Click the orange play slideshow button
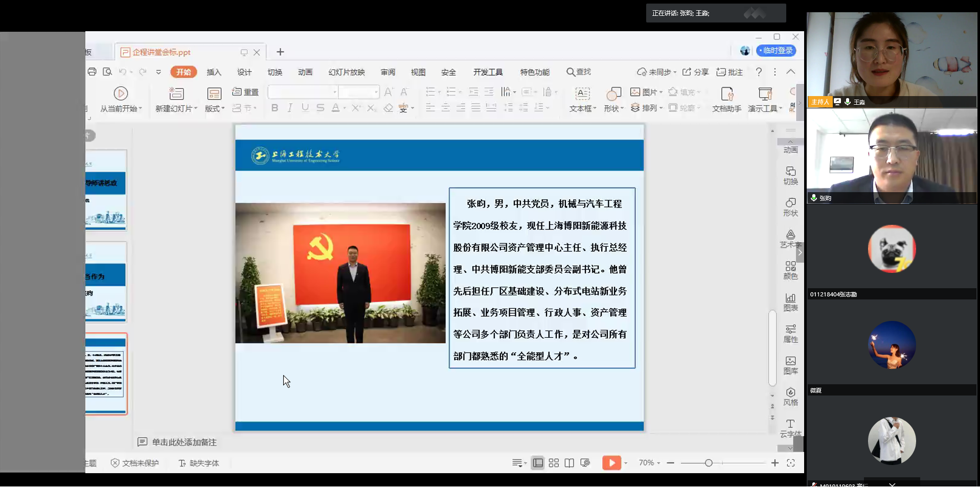The height and width of the screenshot is (488, 980). click(611, 463)
